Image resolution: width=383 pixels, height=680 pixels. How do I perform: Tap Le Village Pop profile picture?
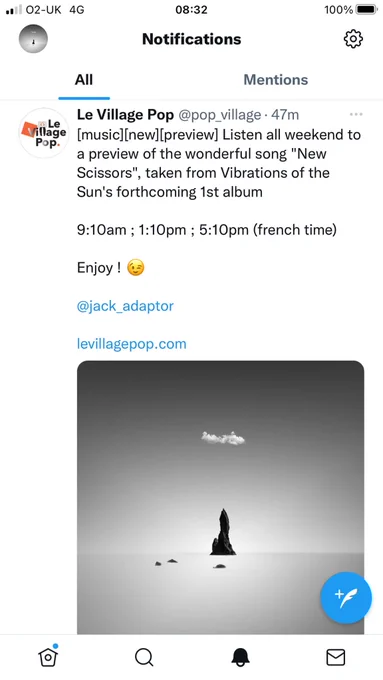(x=44, y=133)
